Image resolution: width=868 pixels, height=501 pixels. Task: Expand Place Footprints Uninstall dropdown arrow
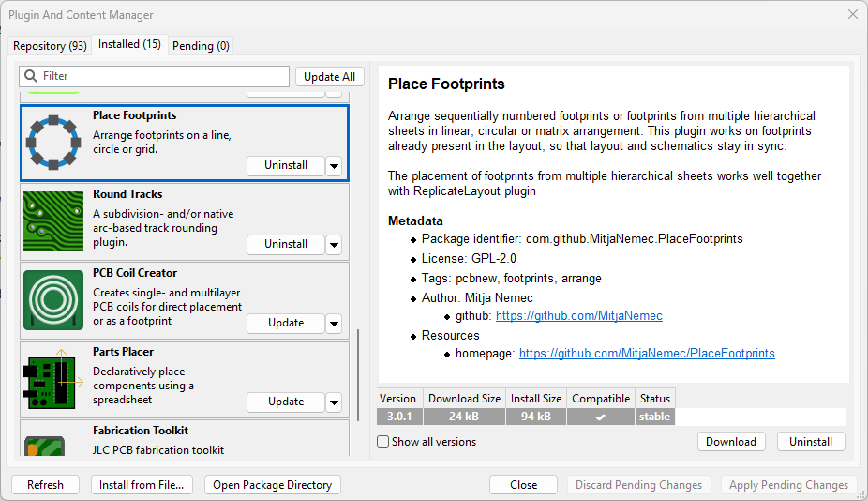335,166
